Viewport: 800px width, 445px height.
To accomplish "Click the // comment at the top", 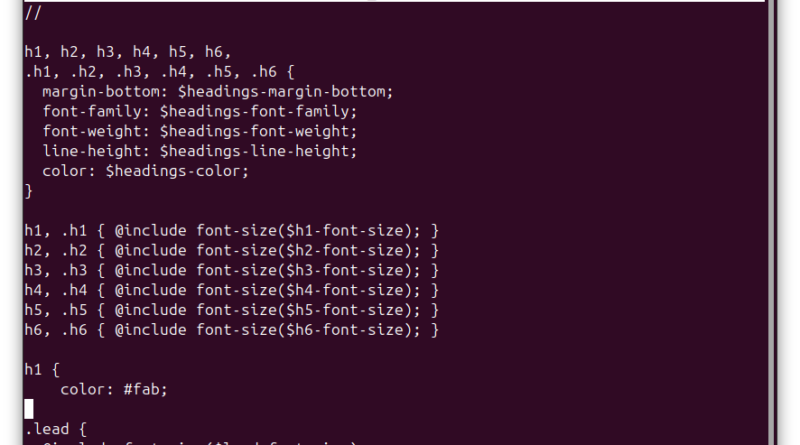I will (33, 13).
